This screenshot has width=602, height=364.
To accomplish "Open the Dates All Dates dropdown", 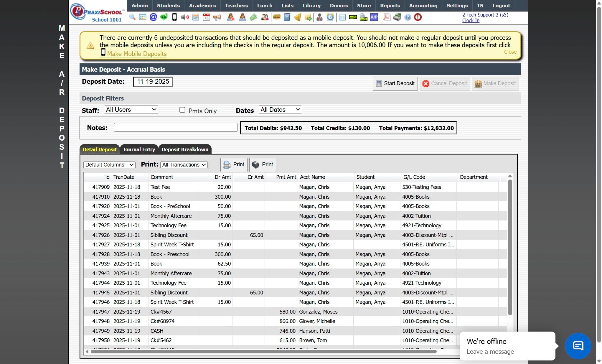I will pos(280,110).
